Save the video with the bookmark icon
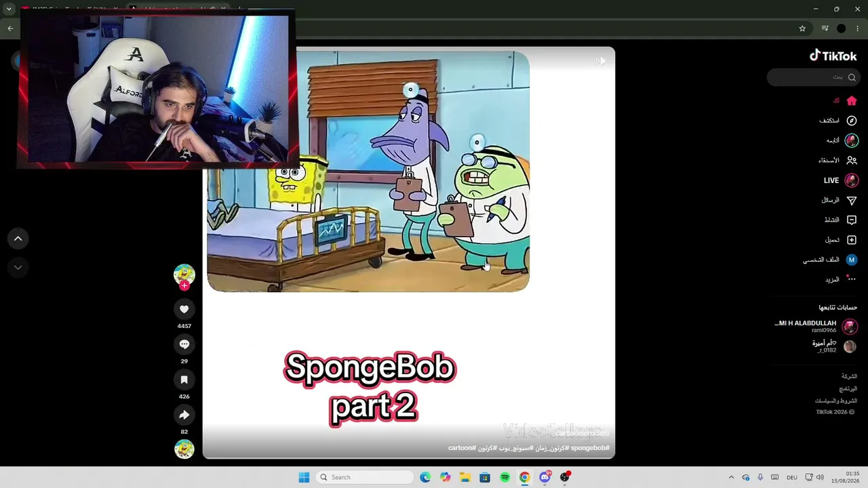Image resolution: width=868 pixels, height=488 pixels. [184, 380]
